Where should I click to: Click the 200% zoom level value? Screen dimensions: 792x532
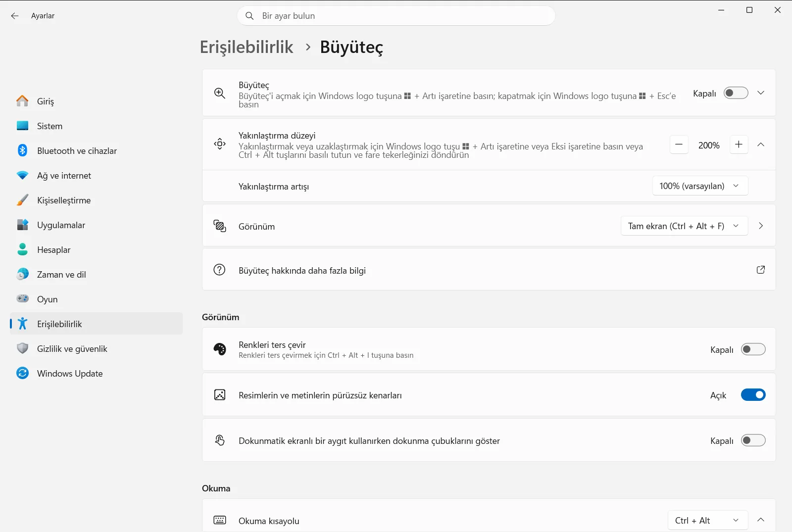coord(709,145)
